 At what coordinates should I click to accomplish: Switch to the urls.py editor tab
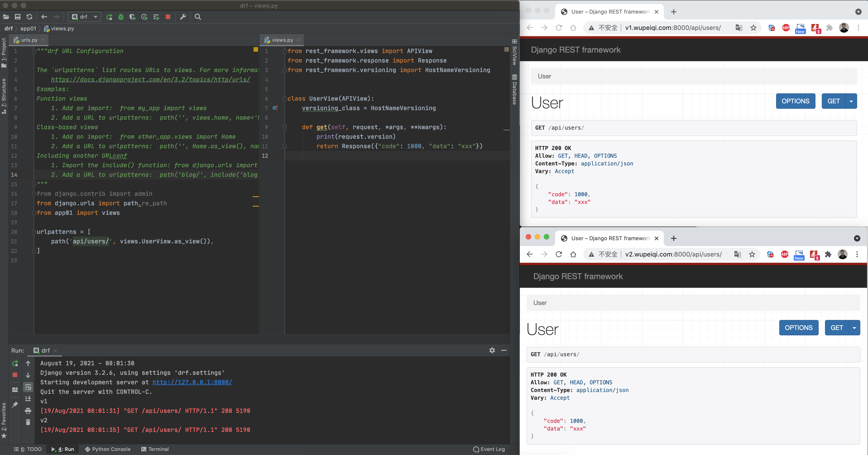coord(29,40)
